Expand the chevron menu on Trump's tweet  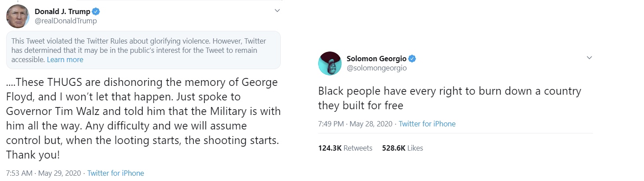[x=277, y=10]
